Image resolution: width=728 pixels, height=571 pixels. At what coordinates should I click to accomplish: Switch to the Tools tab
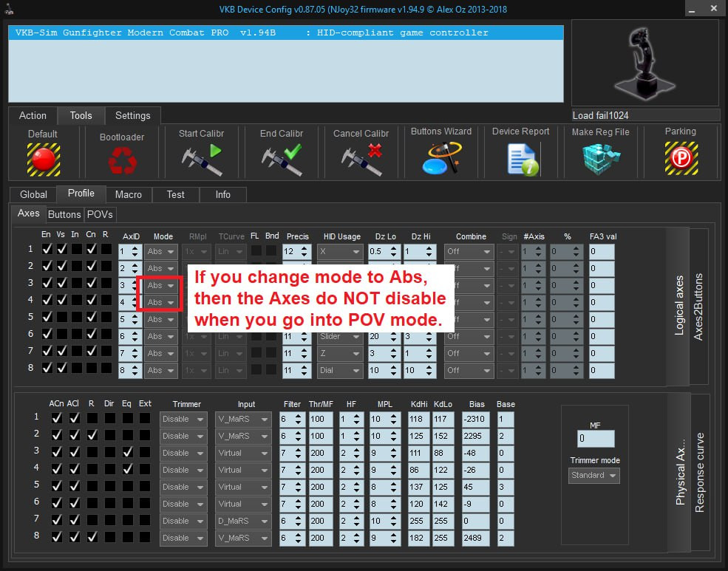coord(81,115)
